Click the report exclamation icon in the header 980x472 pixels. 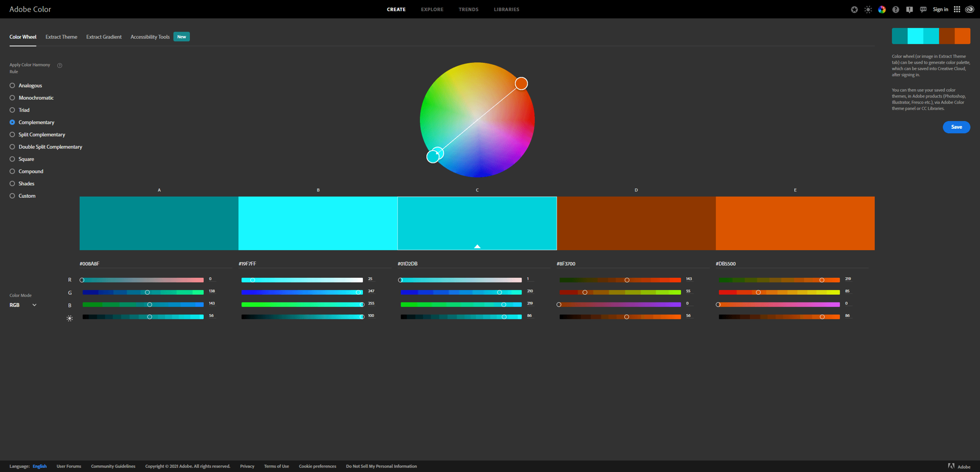tap(909, 9)
